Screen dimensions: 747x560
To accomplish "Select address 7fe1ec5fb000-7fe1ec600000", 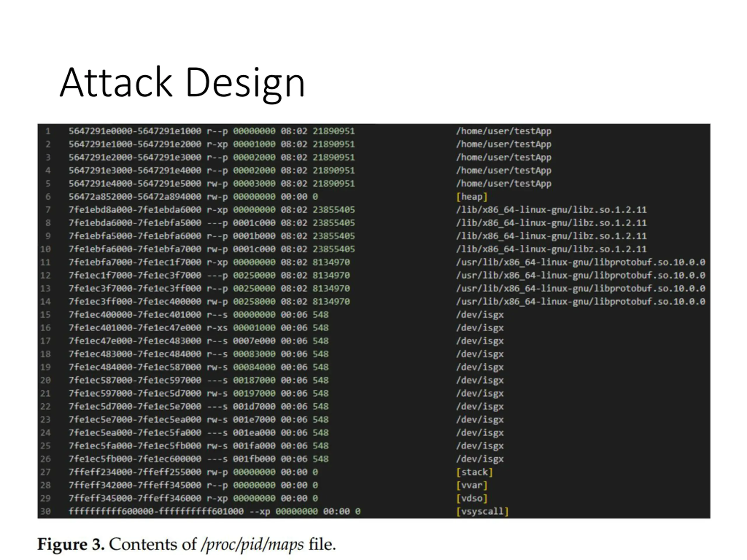I will [135, 459].
